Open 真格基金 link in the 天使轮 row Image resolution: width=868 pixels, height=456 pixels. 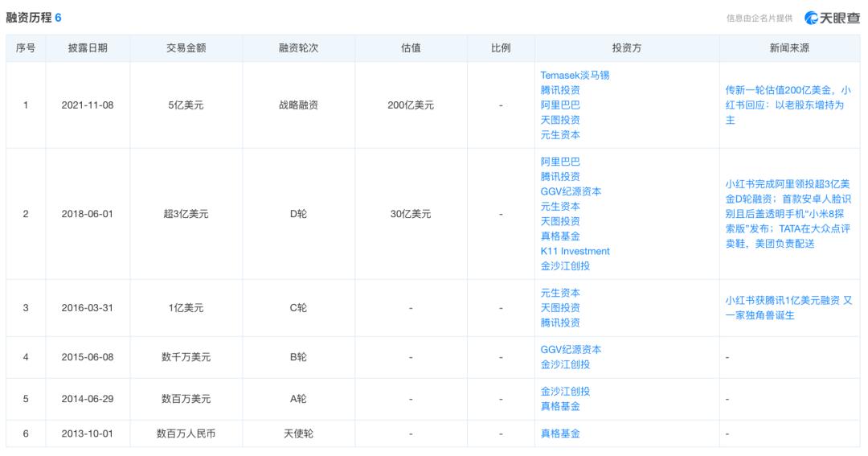[x=560, y=433]
